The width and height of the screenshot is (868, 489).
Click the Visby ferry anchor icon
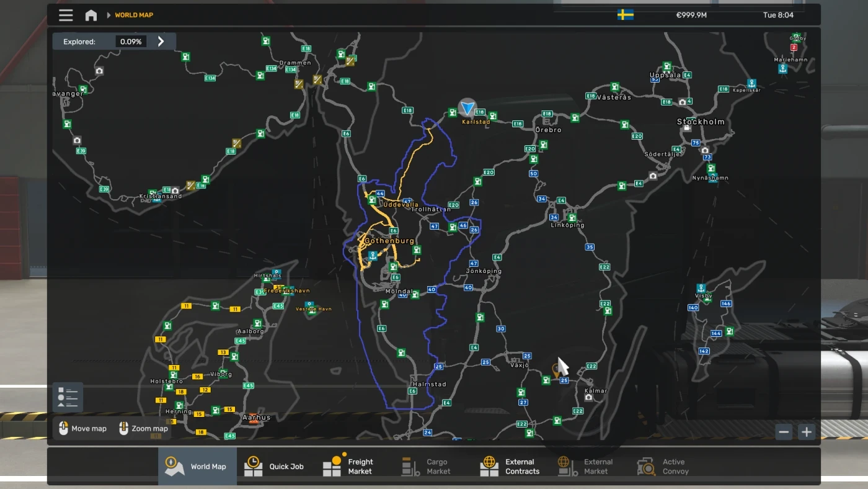click(701, 289)
